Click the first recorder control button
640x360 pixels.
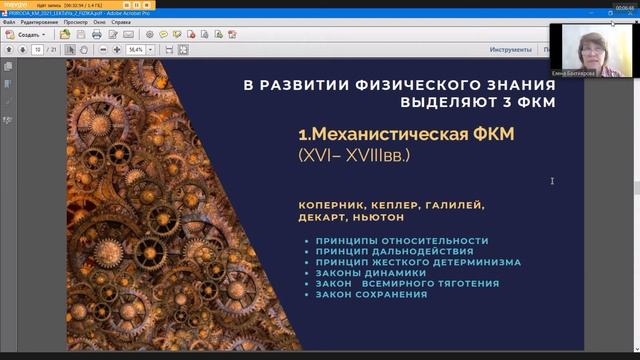click(127, 5)
